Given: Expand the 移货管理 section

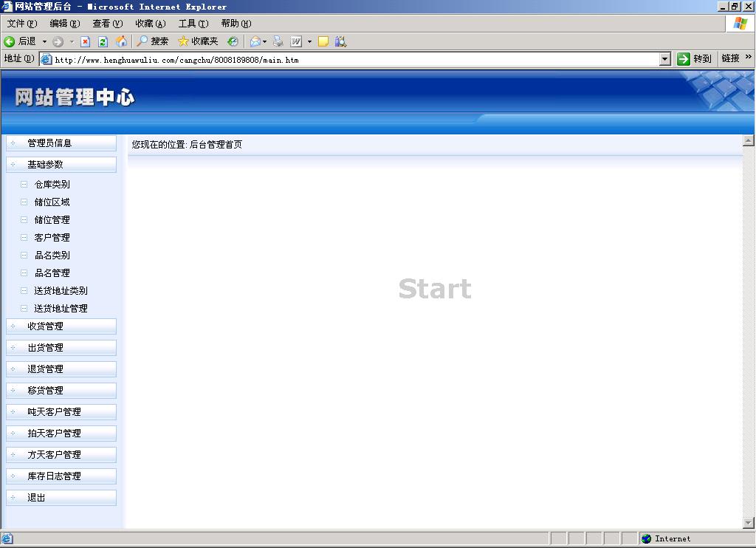Looking at the screenshot, I should click(x=61, y=391).
